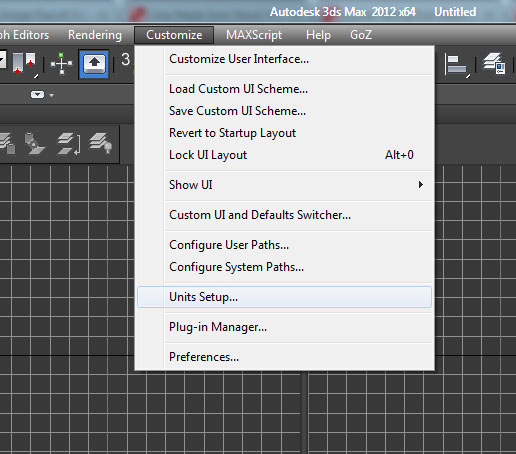The width and height of the screenshot is (516, 454).
Task: Click the Use Pivot Point Center icon
Action: coord(24,63)
